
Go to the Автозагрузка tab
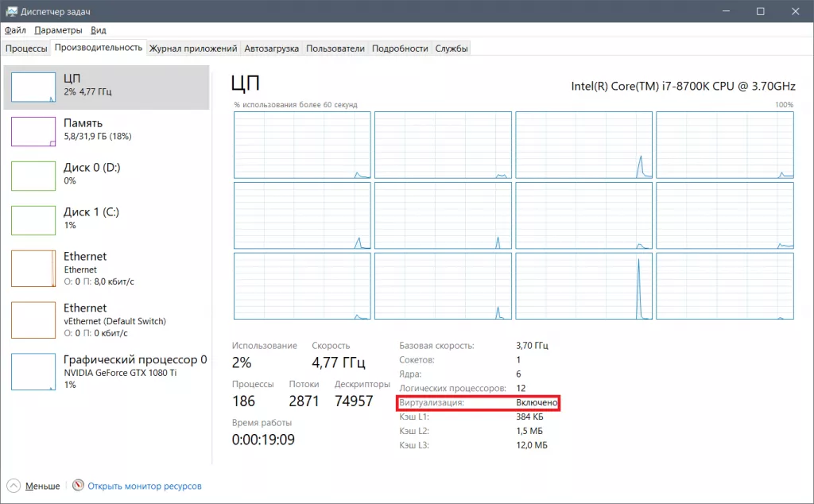(271, 48)
